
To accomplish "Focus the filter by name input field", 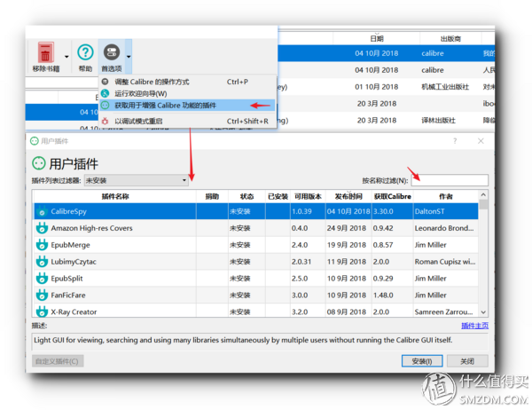I will 450,180.
